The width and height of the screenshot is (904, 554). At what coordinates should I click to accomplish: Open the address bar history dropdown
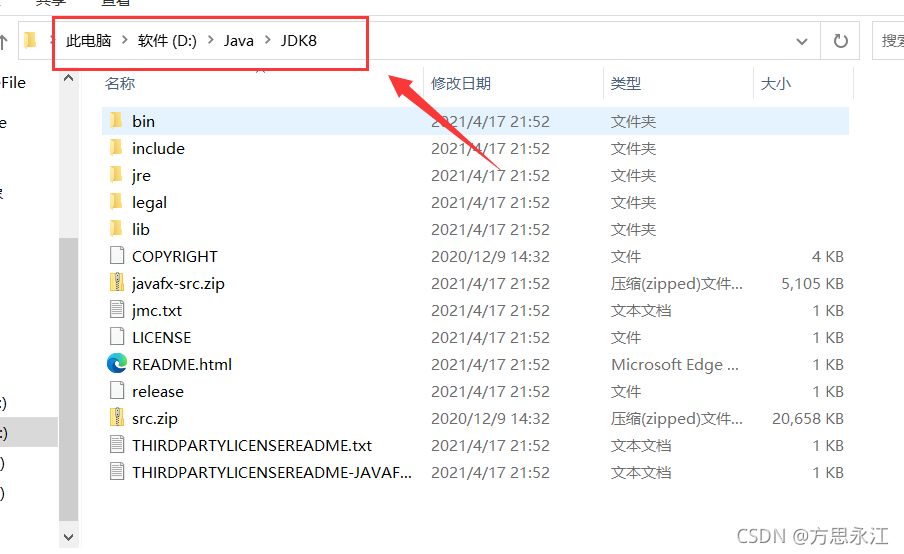[801, 41]
